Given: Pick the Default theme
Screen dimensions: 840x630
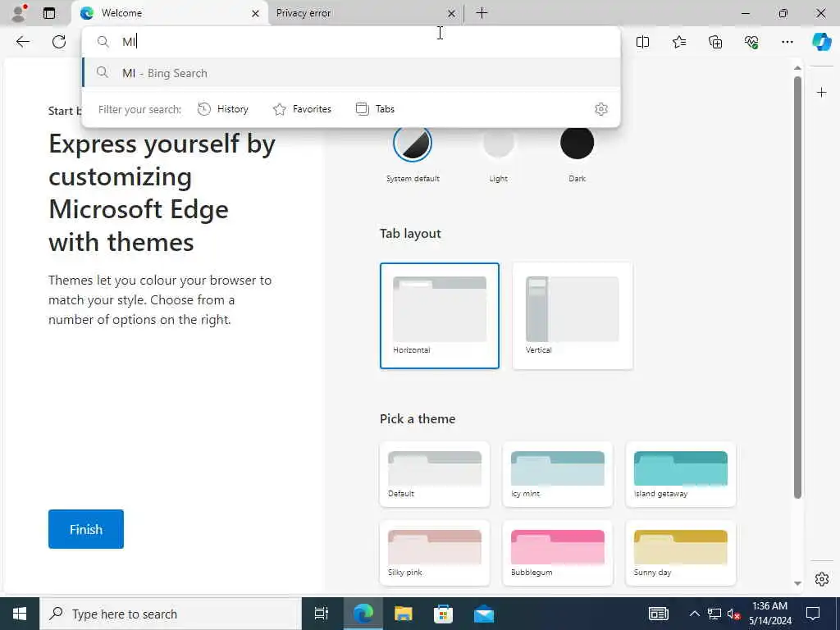Looking at the screenshot, I should coord(435,474).
